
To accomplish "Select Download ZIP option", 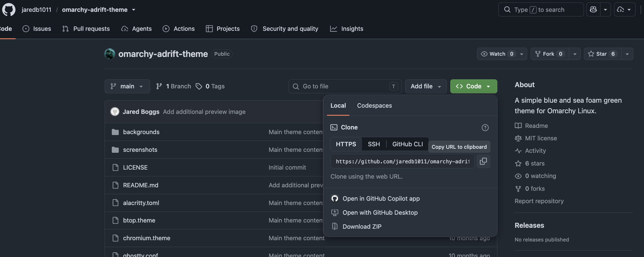I will [x=362, y=227].
